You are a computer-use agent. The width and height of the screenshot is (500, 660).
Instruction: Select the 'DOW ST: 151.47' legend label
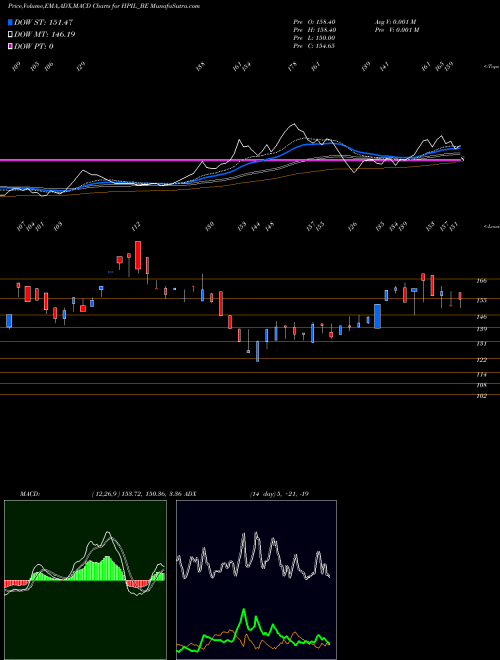43,22
